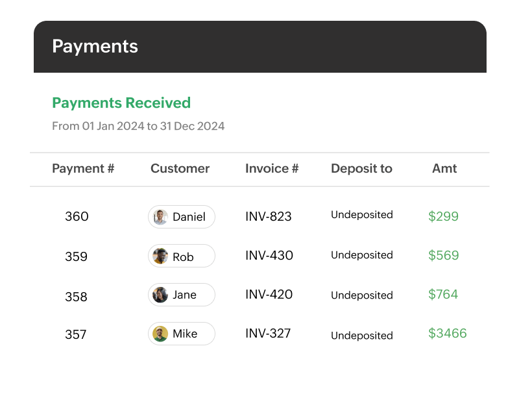
Task: Select the Rob customer chip
Action: point(181,256)
